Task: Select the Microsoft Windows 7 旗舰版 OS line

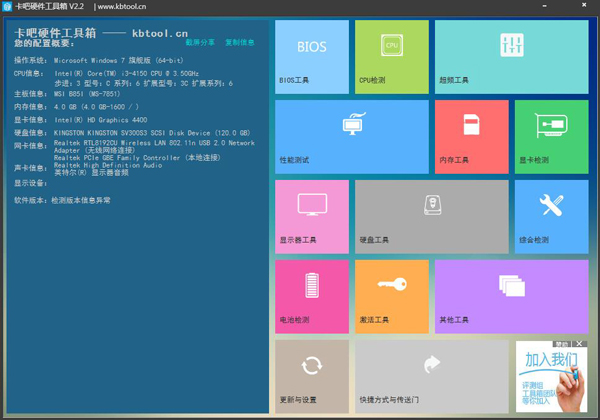Action: pyautogui.click(x=119, y=60)
